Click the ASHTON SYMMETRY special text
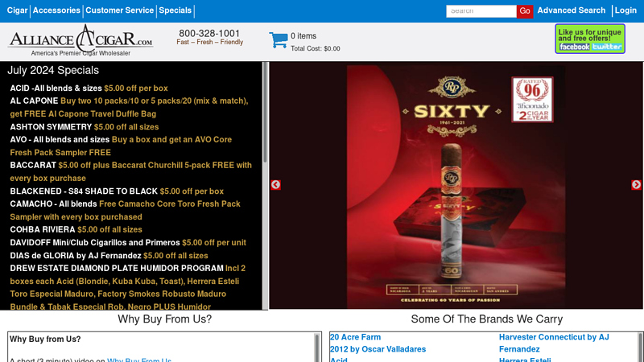Screen dimensions: 644x362 [85, 127]
